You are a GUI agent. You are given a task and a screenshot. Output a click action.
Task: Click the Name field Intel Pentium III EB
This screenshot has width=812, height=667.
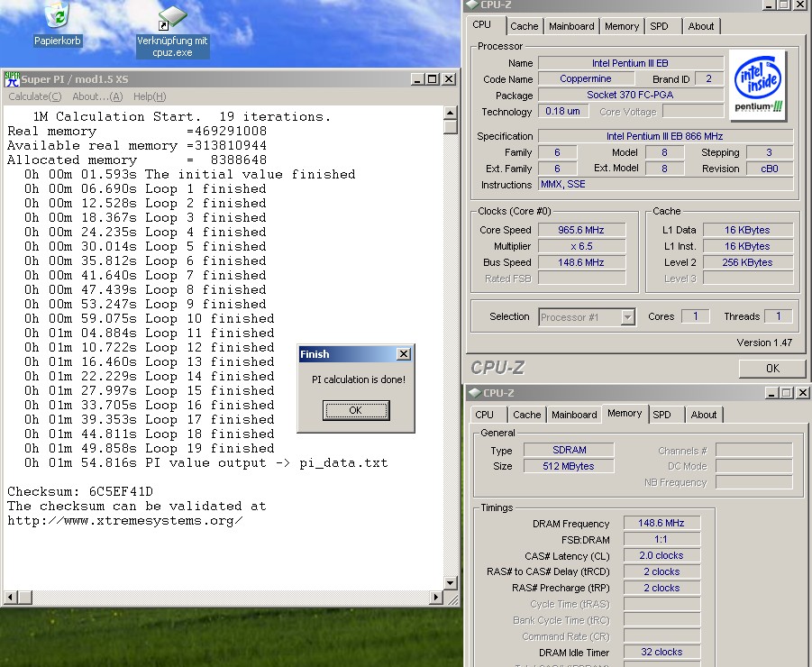[630, 63]
